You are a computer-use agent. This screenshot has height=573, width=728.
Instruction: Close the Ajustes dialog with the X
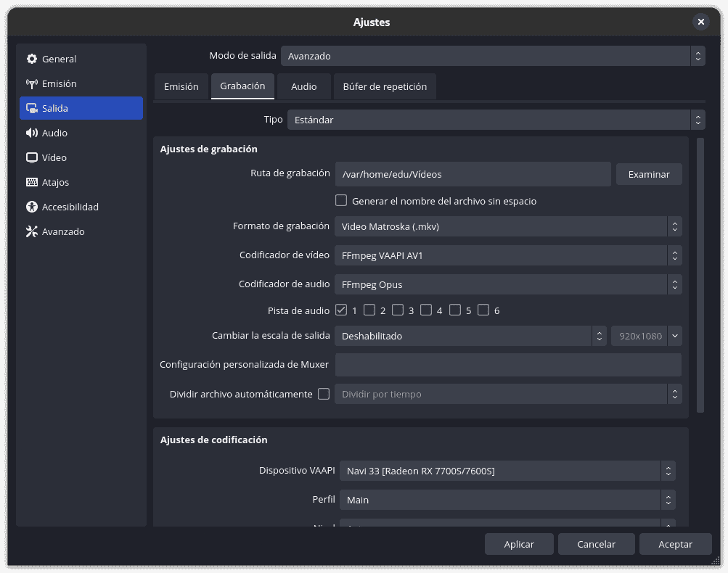(700, 22)
